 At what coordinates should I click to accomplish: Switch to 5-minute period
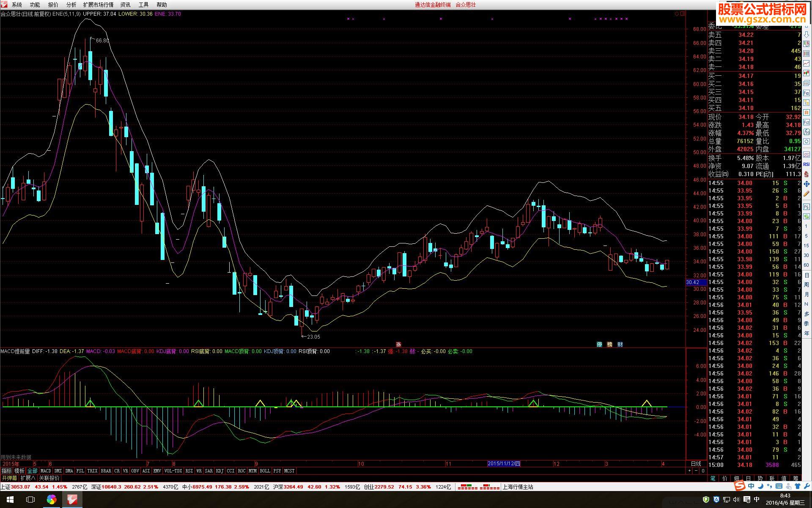807,236
